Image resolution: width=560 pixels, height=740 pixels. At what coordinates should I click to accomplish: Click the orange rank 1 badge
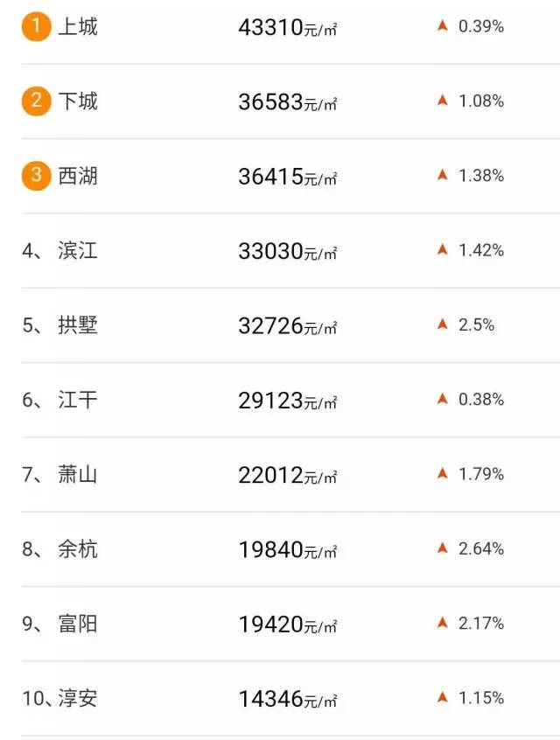click(36, 26)
